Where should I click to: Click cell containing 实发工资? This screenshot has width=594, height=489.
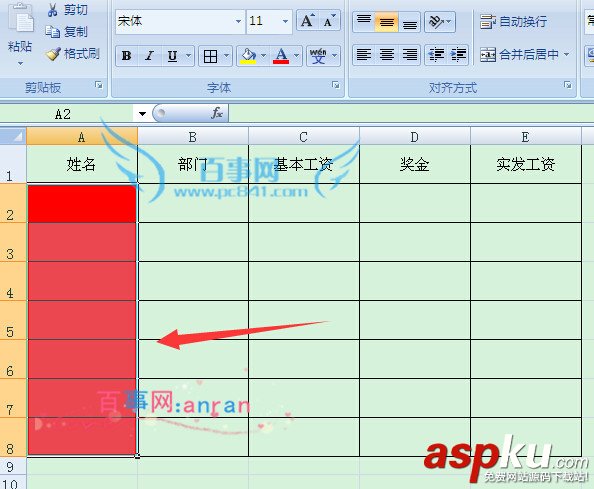[x=526, y=164]
